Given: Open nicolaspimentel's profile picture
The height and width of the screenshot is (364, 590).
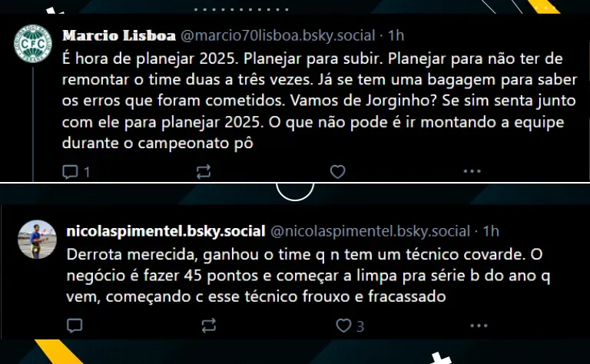Looking at the screenshot, I should coord(37,240).
